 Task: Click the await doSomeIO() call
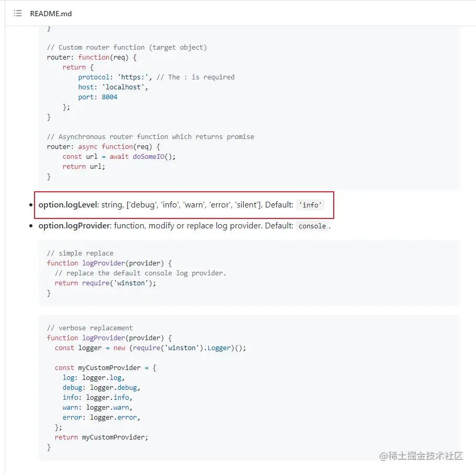pyautogui.click(x=142, y=156)
